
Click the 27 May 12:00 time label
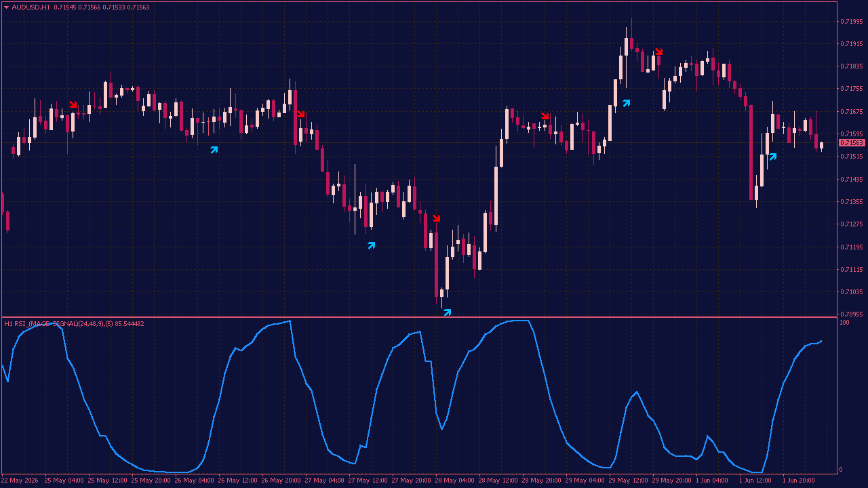tap(368, 481)
